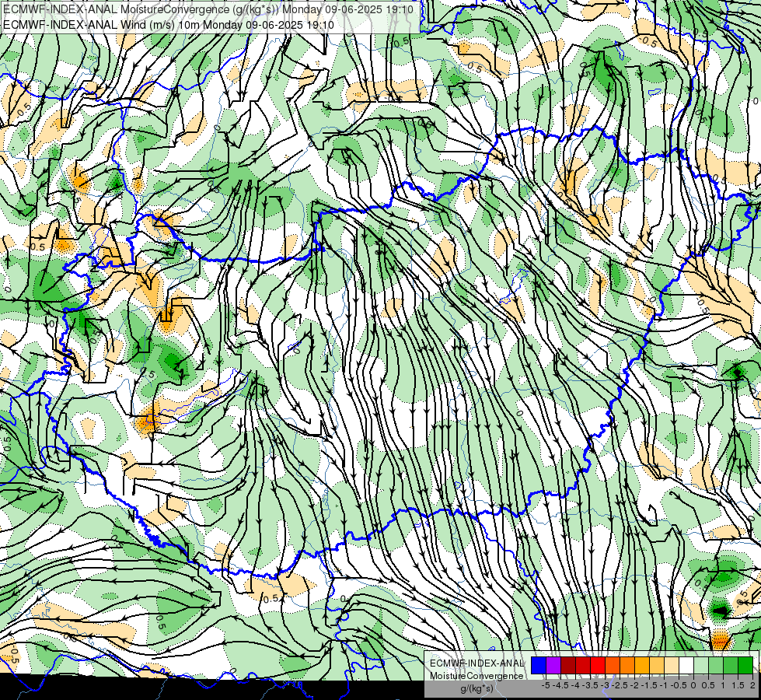Click the legend's MoistureConvergence label
This screenshot has height=700, width=761.
(x=476, y=676)
